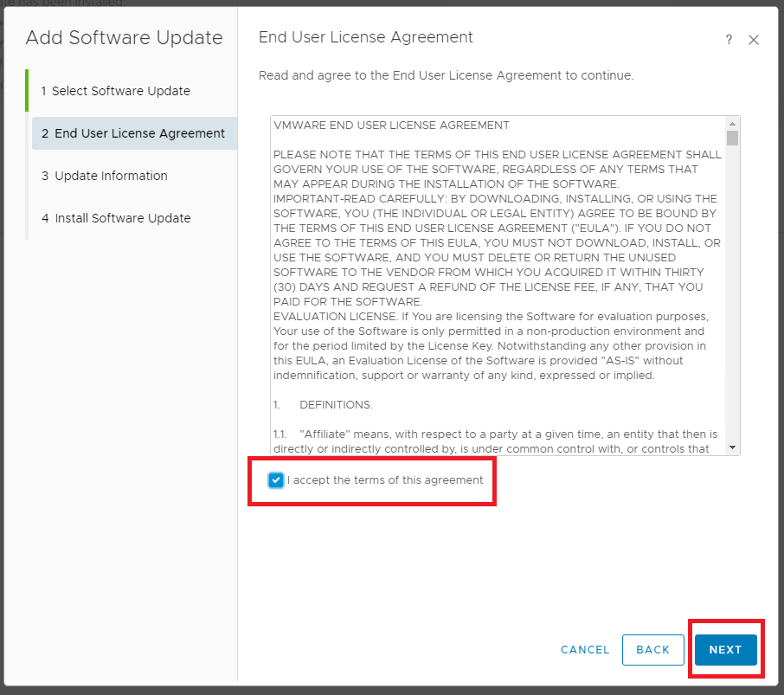Click the EULA scrollbar thumb
The image size is (784, 695).
click(733, 138)
